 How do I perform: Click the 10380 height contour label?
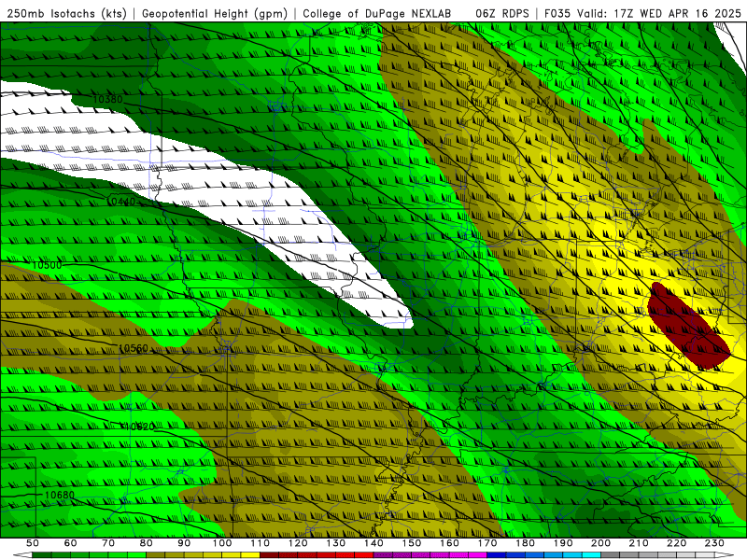[x=107, y=99]
